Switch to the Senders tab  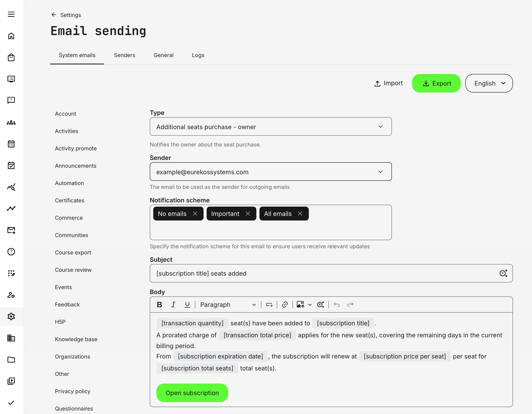coord(125,55)
